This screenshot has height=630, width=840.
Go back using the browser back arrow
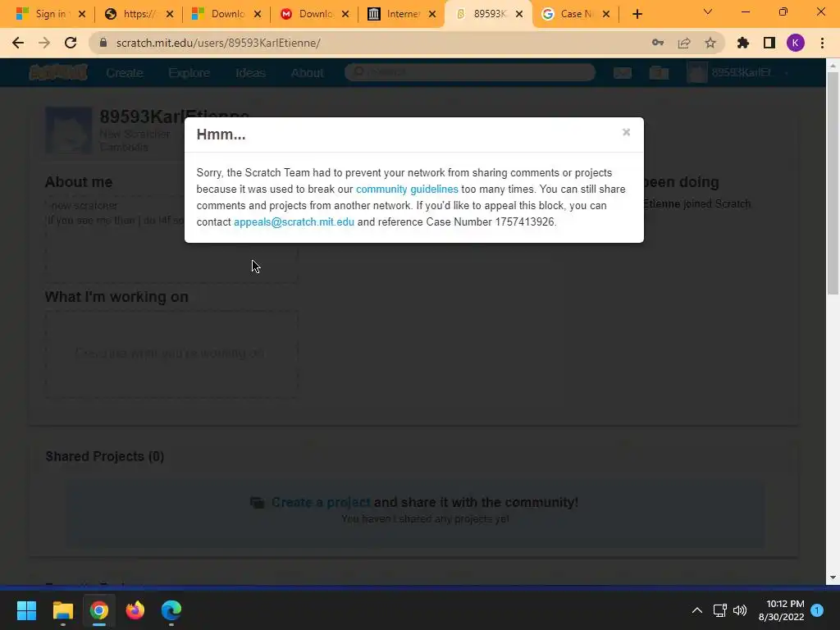18,43
